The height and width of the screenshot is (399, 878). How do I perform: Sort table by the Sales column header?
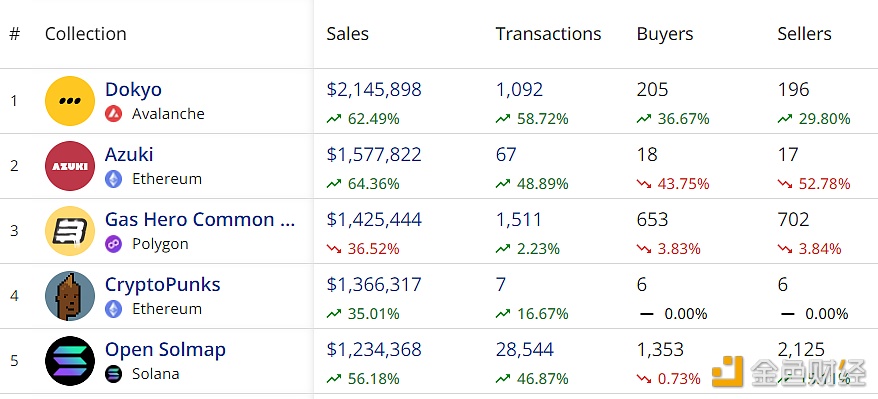[348, 34]
